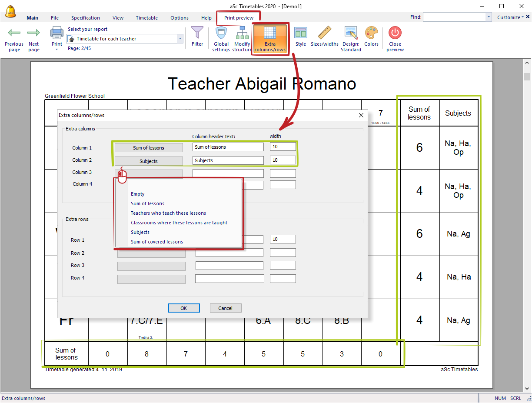Open the Find combo box dropdown
532x403 pixels.
coord(489,17)
